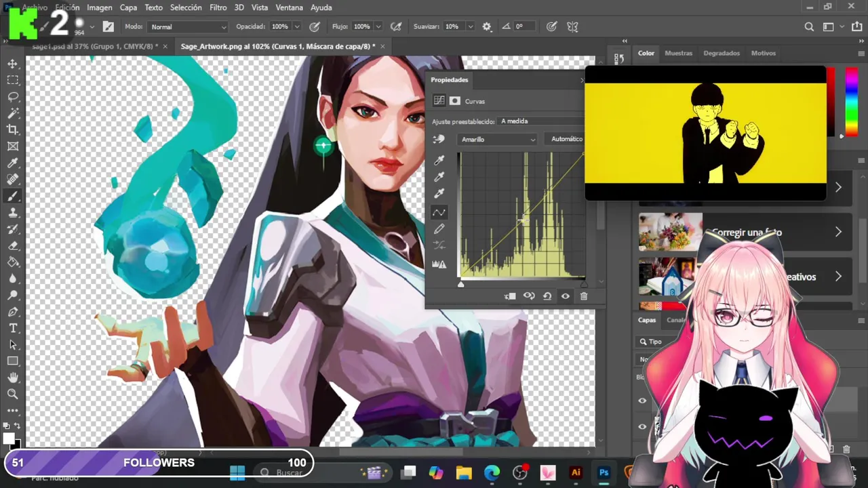Expand the Opacidad value dropdown arrow
Image resolution: width=868 pixels, height=488 pixels.
(297, 26)
